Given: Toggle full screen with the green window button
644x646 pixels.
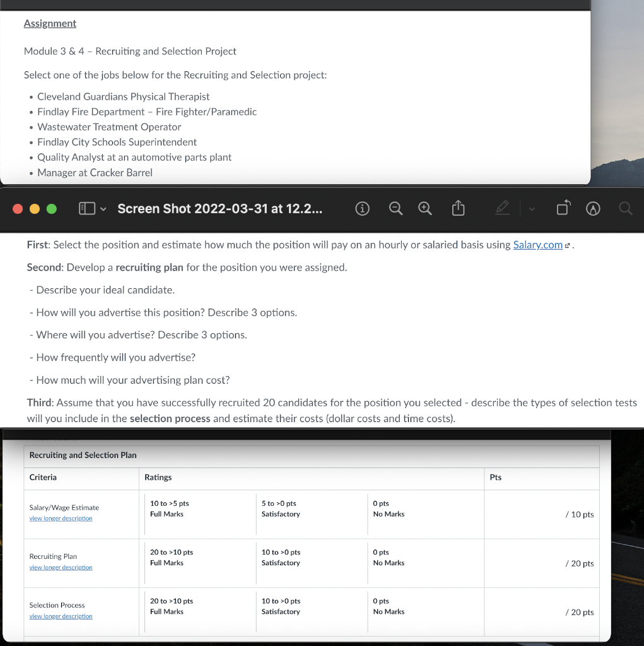Looking at the screenshot, I should click(x=51, y=208).
